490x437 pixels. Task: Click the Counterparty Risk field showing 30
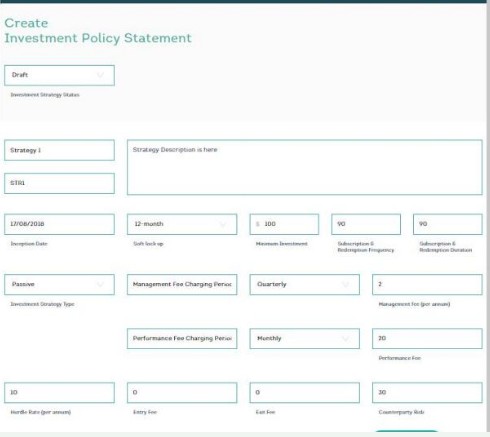tap(427, 393)
